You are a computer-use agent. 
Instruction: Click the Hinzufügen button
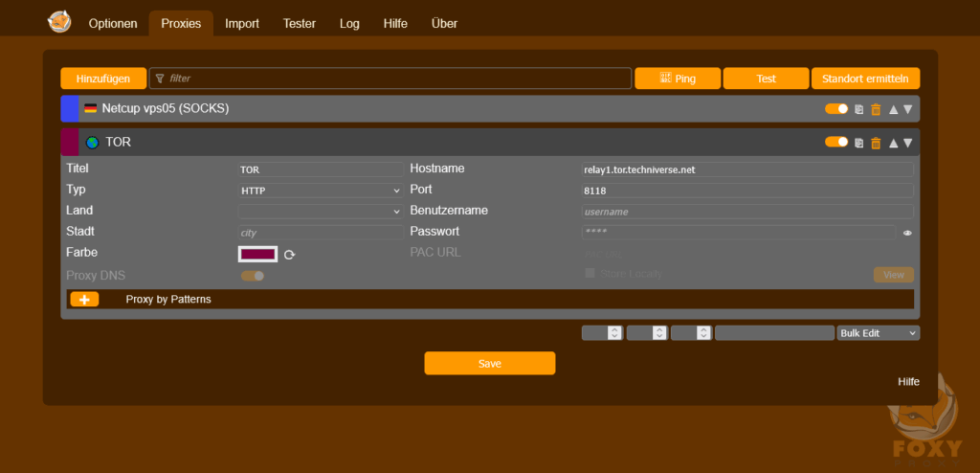(103, 79)
